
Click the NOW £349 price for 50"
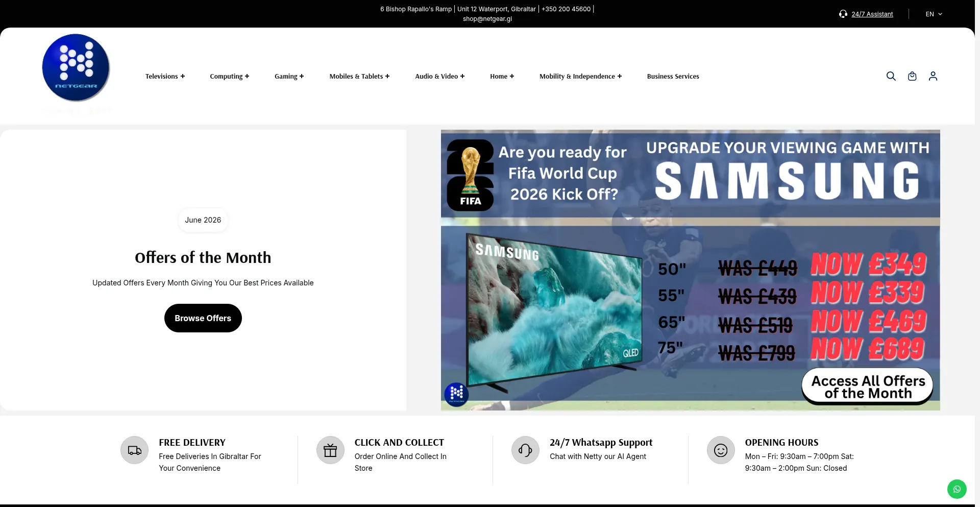click(x=869, y=264)
